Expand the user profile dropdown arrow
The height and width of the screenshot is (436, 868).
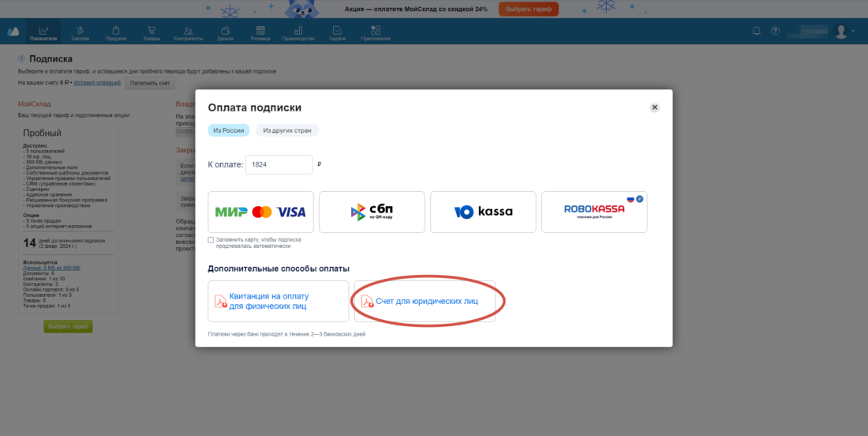pos(853,31)
